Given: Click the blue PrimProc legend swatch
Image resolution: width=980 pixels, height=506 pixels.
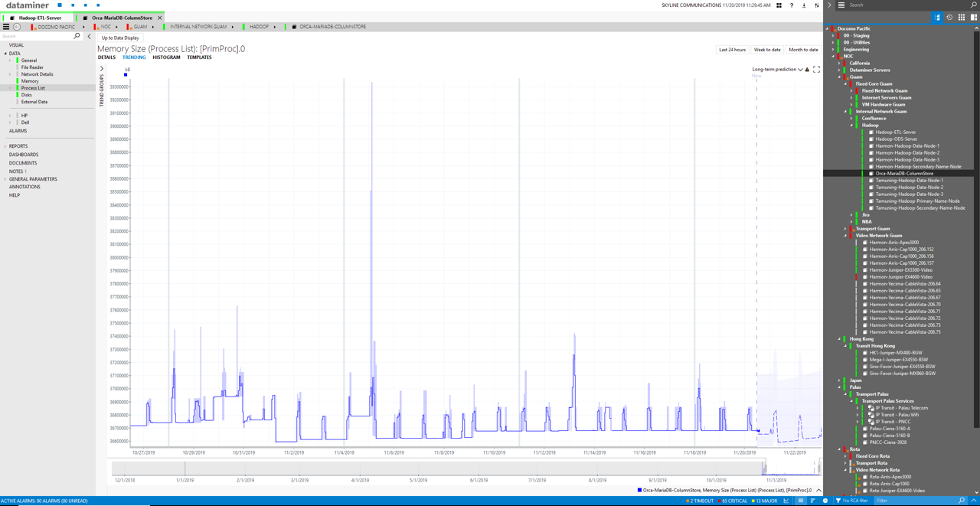Looking at the screenshot, I should [639, 490].
